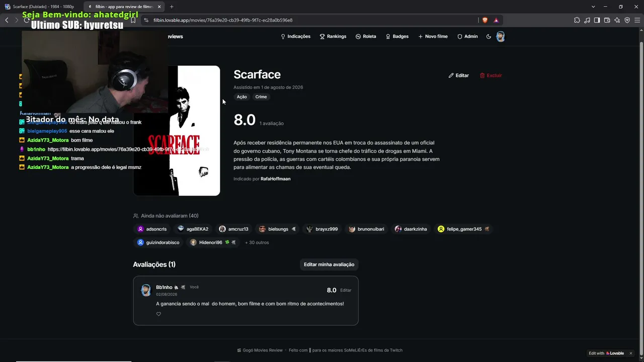Click the 'Assistido em 1 de agosto de 2026' text
Viewport: 644px width, 362px height.
pyautogui.click(x=268, y=87)
